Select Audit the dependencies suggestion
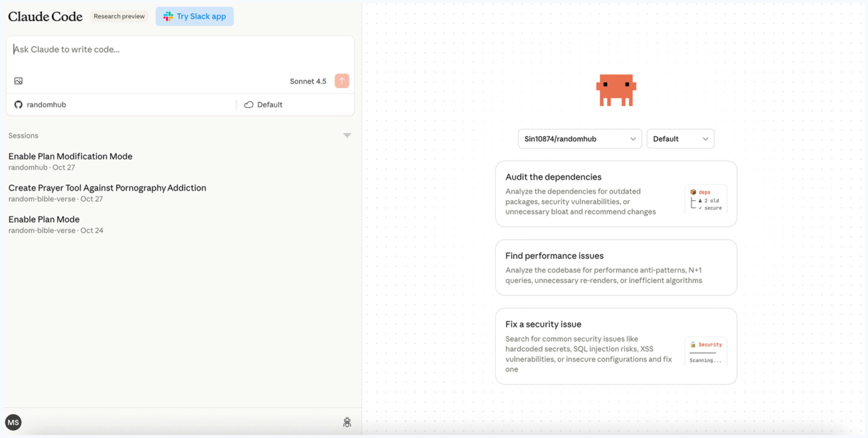The height and width of the screenshot is (438, 868). click(x=616, y=194)
